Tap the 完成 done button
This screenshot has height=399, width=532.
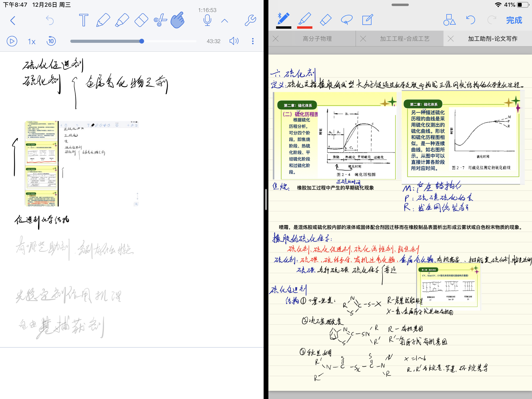tap(514, 20)
